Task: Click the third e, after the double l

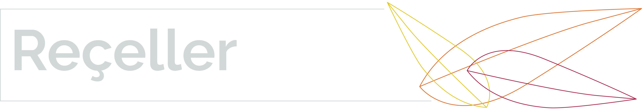Action: point(199,56)
